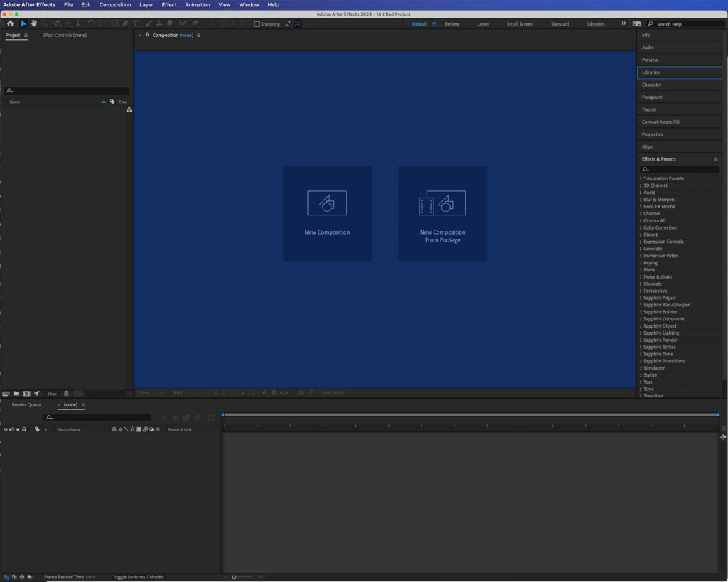The height and width of the screenshot is (582, 728).
Task: Click Interpret Footage icon in Project panel
Action: click(x=6, y=394)
